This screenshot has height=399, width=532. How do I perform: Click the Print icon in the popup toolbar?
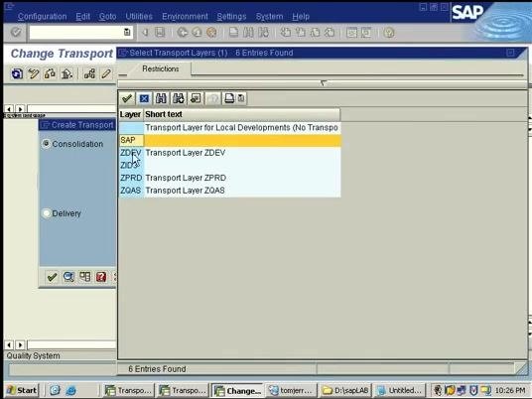tap(229, 98)
